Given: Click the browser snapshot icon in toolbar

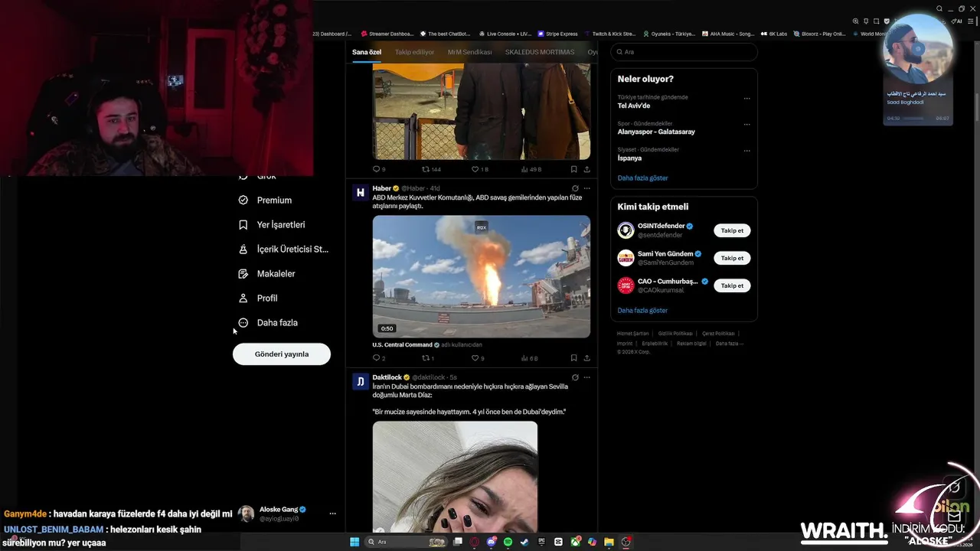Looking at the screenshot, I should point(877,21).
